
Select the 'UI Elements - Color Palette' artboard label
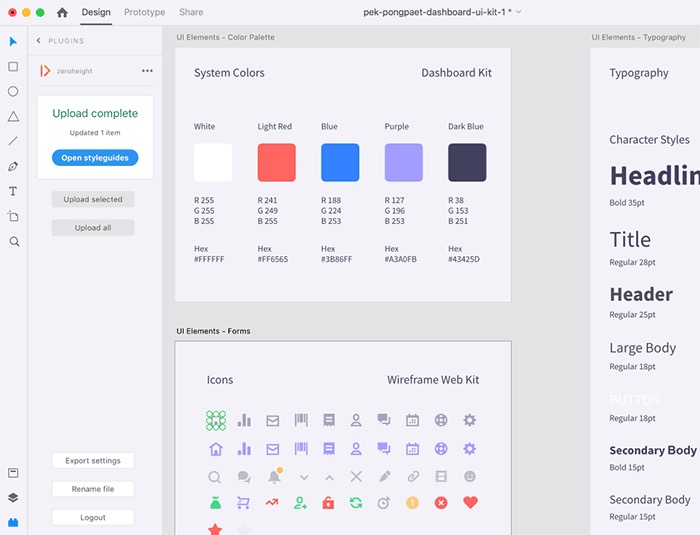click(225, 38)
